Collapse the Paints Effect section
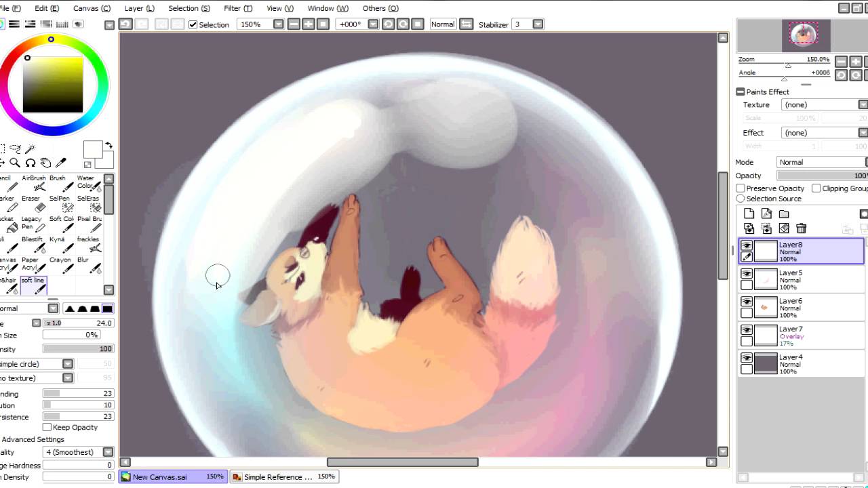The image size is (868, 488). [741, 91]
